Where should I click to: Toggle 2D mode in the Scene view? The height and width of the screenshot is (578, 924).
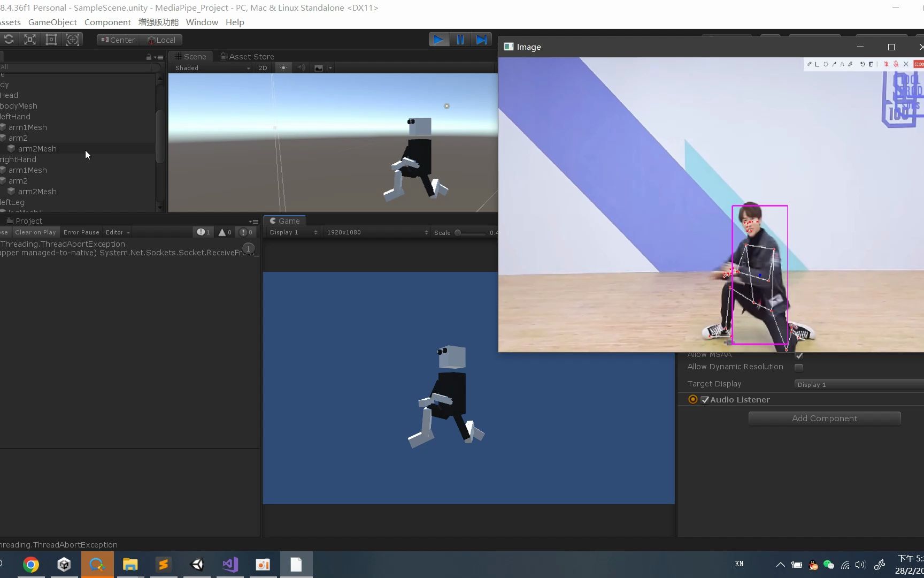(263, 68)
